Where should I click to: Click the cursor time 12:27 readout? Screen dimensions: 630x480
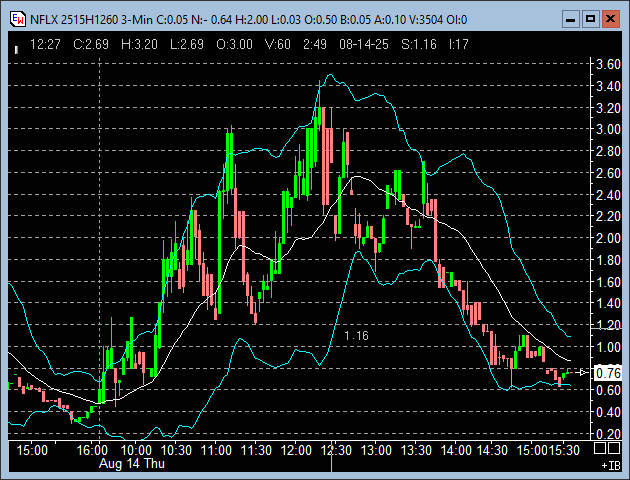pyautogui.click(x=45, y=44)
